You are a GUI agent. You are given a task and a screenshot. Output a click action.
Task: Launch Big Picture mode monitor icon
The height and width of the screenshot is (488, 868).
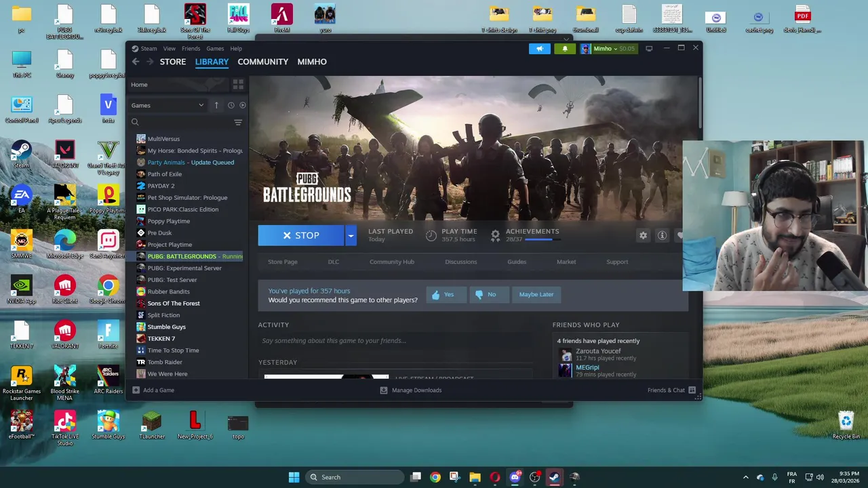point(649,49)
